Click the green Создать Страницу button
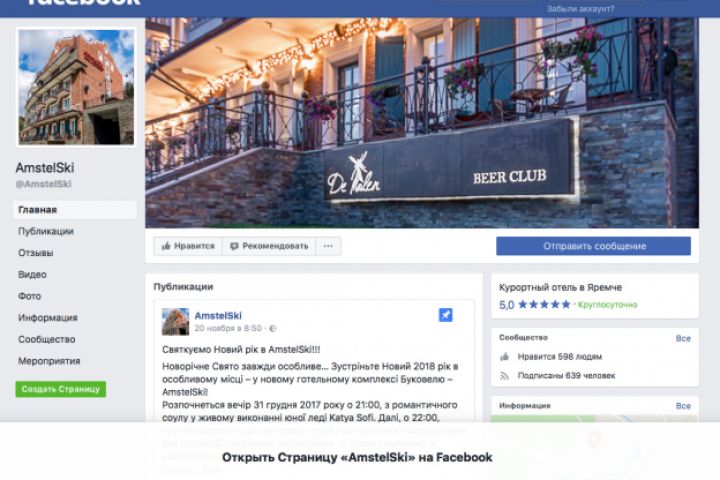 click(61, 389)
